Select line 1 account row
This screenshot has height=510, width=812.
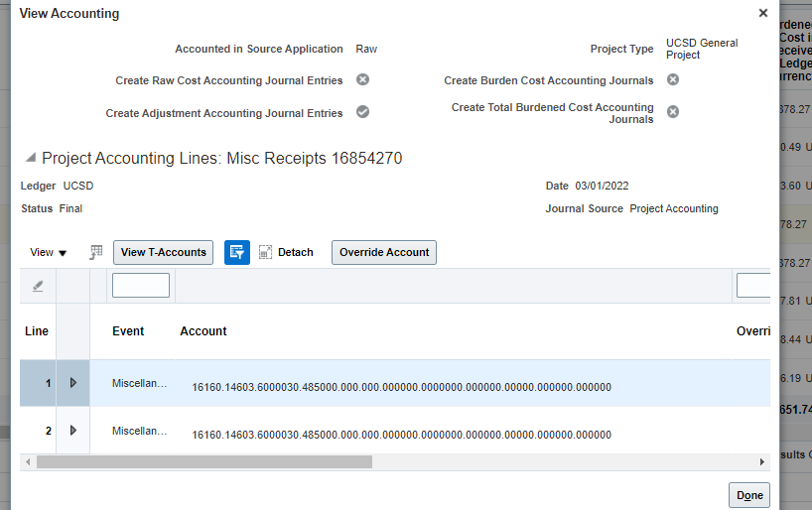401,386
